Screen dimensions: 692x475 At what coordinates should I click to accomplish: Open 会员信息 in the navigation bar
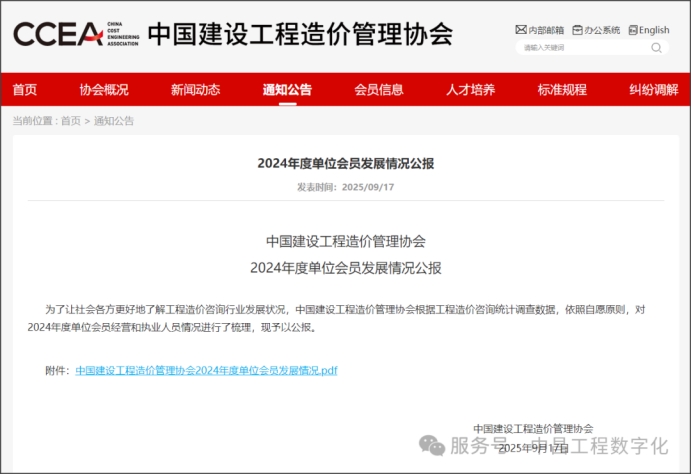(x=379, y=90)
